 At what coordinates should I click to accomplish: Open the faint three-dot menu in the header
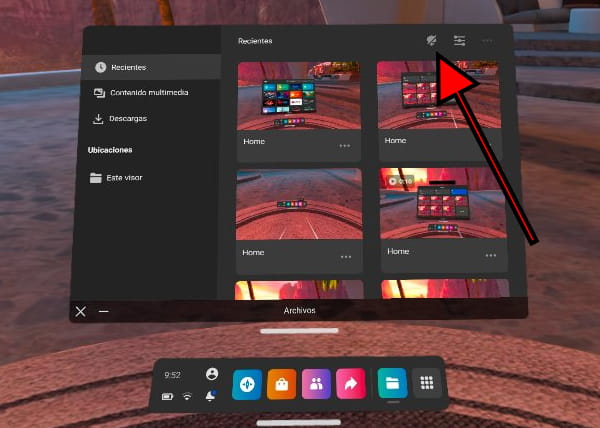[487, 41]
